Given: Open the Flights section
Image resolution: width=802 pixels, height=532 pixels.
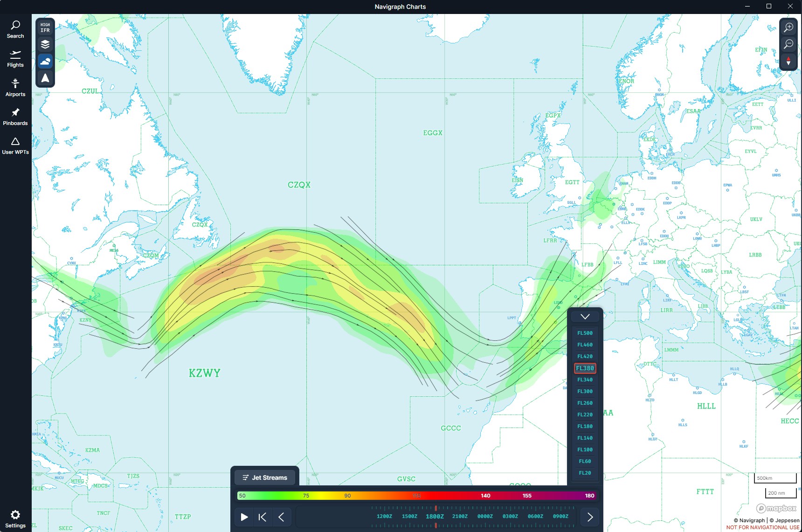Looking at the screenshot, I should [x=15, y=59].
